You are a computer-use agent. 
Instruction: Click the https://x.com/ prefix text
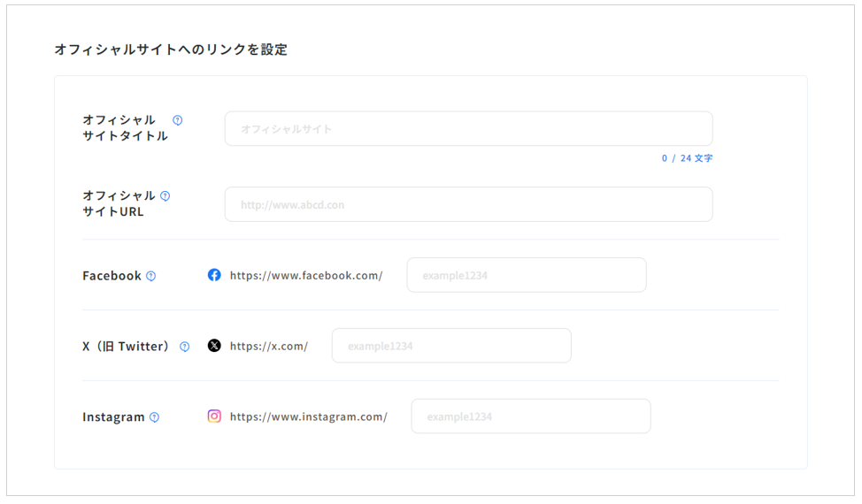pos(269,346)
